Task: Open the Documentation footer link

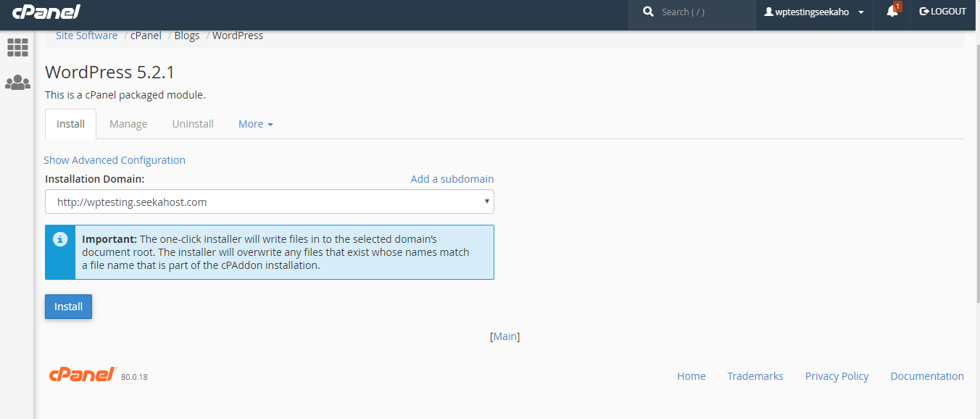Action: (x=927, y=376)
